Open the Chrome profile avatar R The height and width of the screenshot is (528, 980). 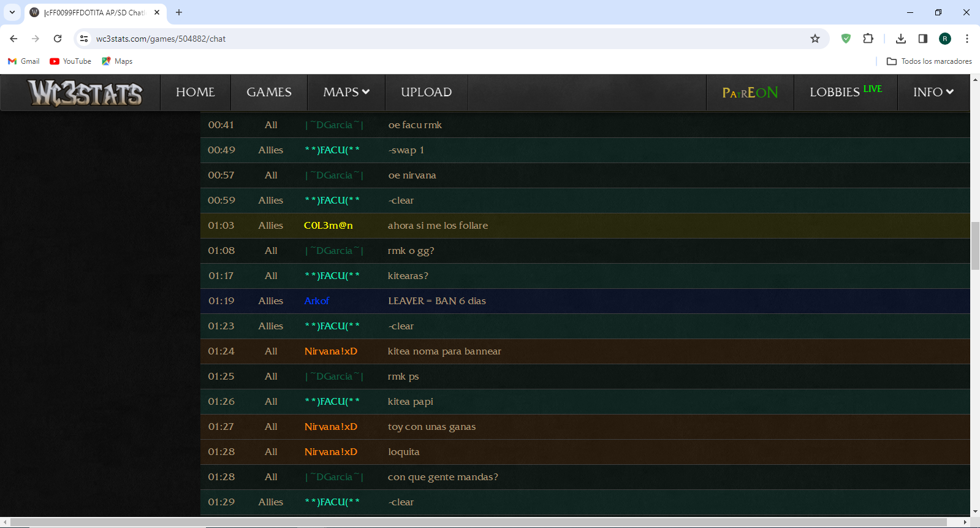click(945, 39)
